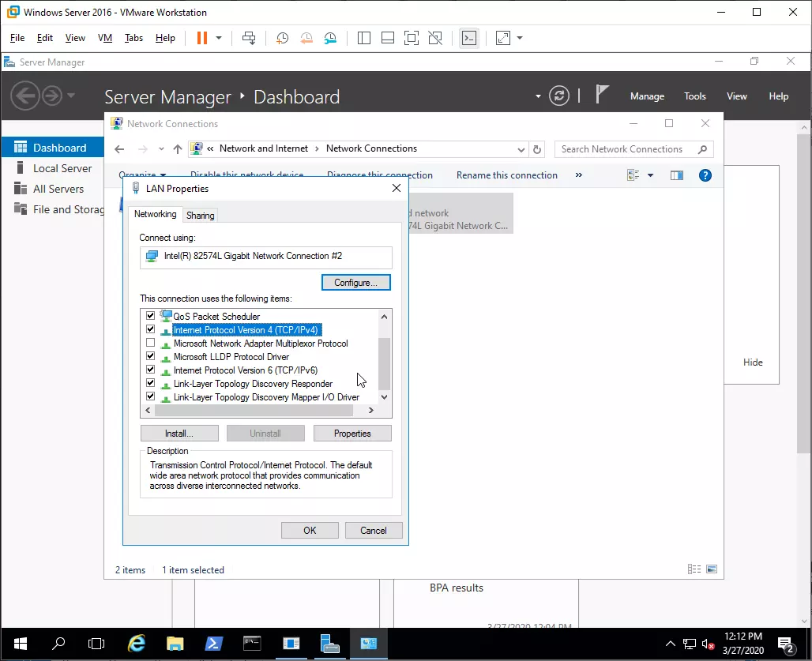
Task: Hide the Server Manager welcome tile
Action: pyautogui.click(x=753, y=362)
